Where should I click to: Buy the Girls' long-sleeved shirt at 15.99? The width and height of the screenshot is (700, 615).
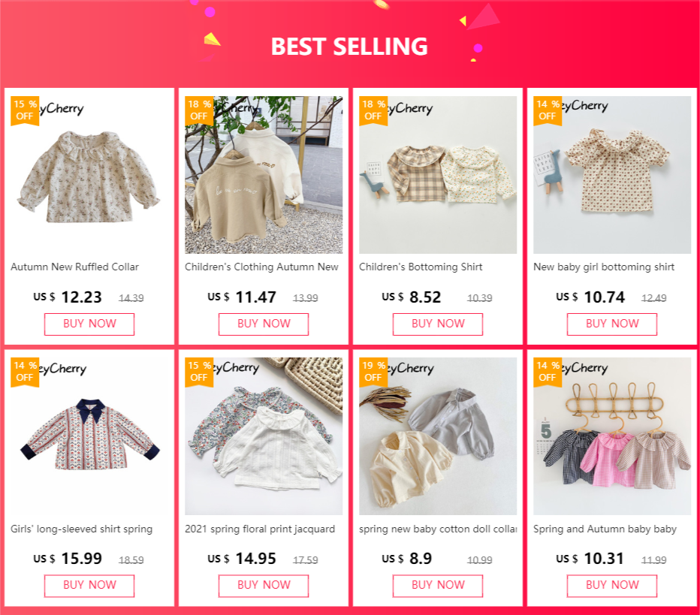coord(89,586)
